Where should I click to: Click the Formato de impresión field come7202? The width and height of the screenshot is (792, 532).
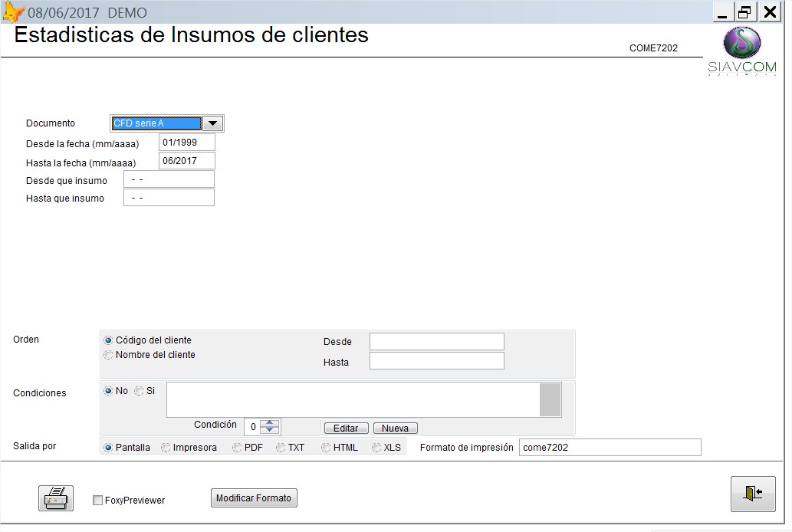pos(610,448)
